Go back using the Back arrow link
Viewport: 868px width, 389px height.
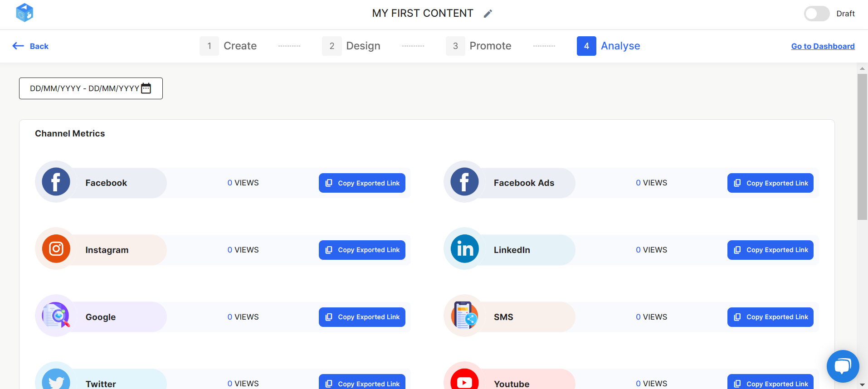point(30,46)
